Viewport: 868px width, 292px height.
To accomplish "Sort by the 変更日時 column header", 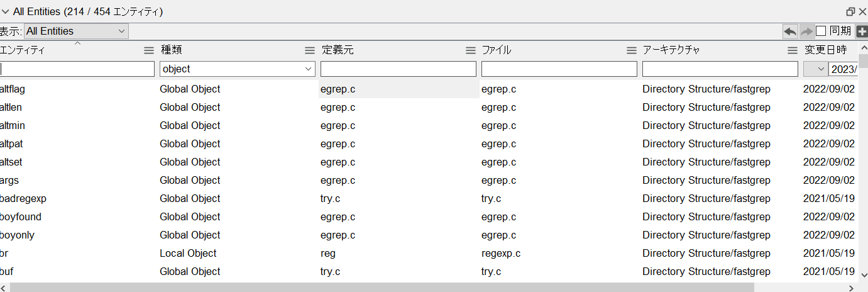I will [826, 50].
